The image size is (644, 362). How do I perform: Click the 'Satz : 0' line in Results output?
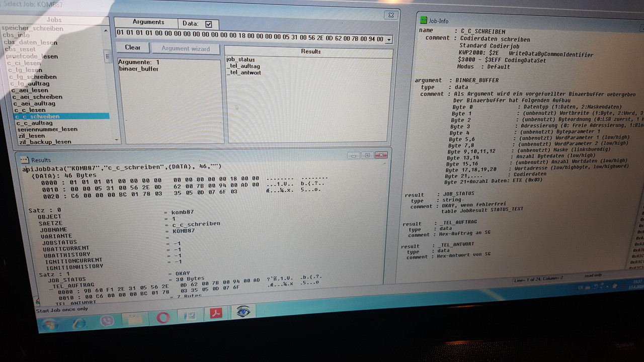[x=45, y=210]
